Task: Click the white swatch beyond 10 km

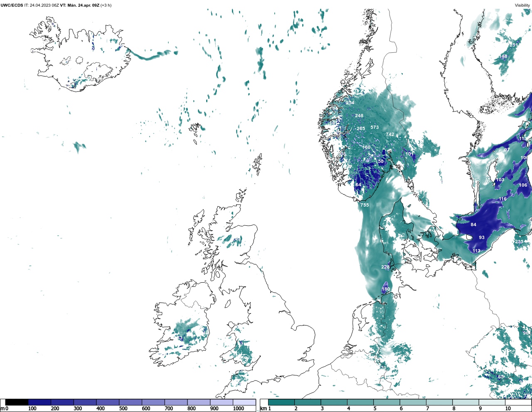Action: tap(518, 402)
